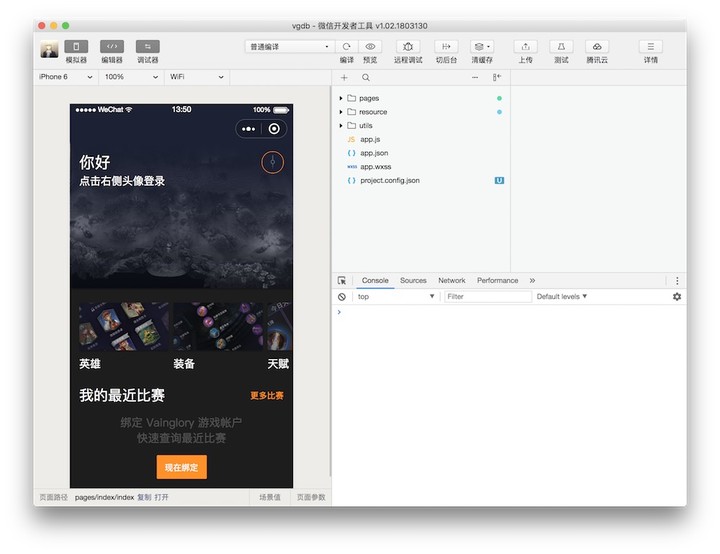Screen dimensions: 720x554
Task: Click the user avatar in toolbar
Action: click(49, 49)
